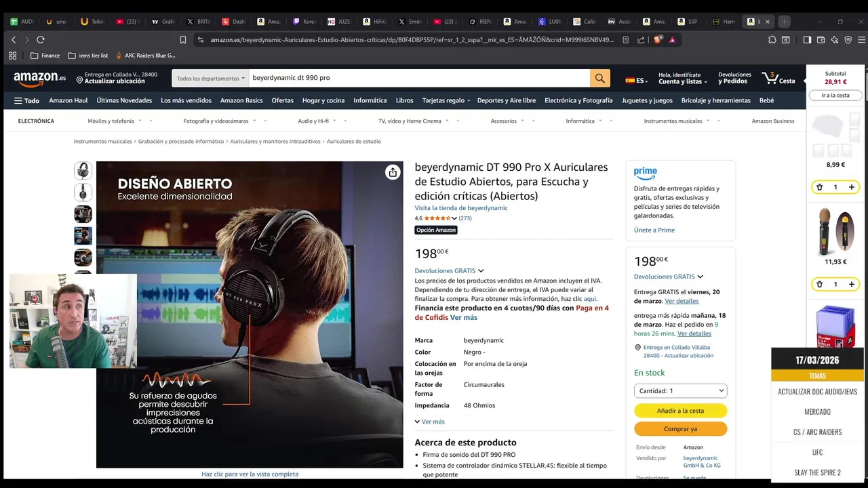Image resolution: width=868 pixels, height=488 pixels.
Task: Expand Cuenta y listas menu
Action: pos(683,78)
